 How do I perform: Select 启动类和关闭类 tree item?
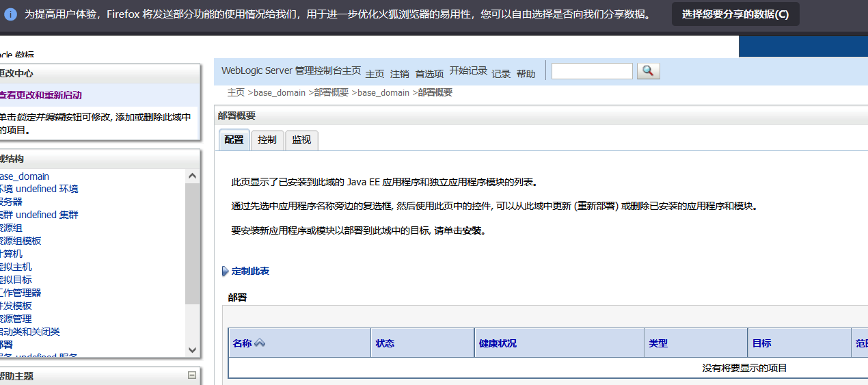tap(29, 332)
